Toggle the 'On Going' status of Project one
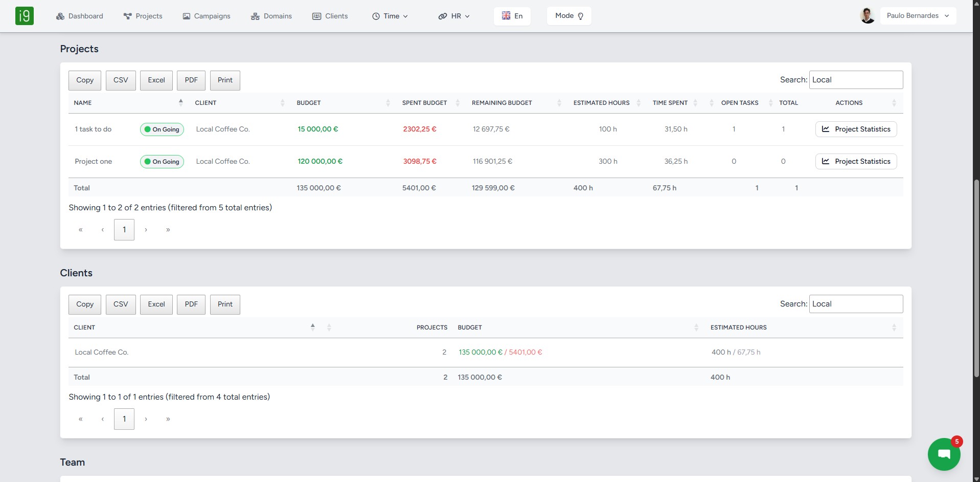 pos(162,161)
